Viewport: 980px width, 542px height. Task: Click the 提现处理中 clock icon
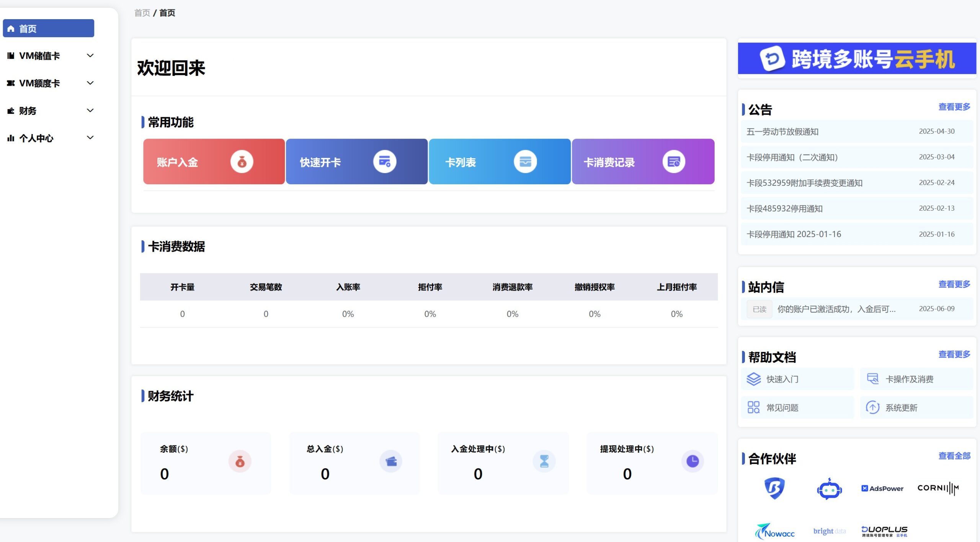(x=693, y=461)
